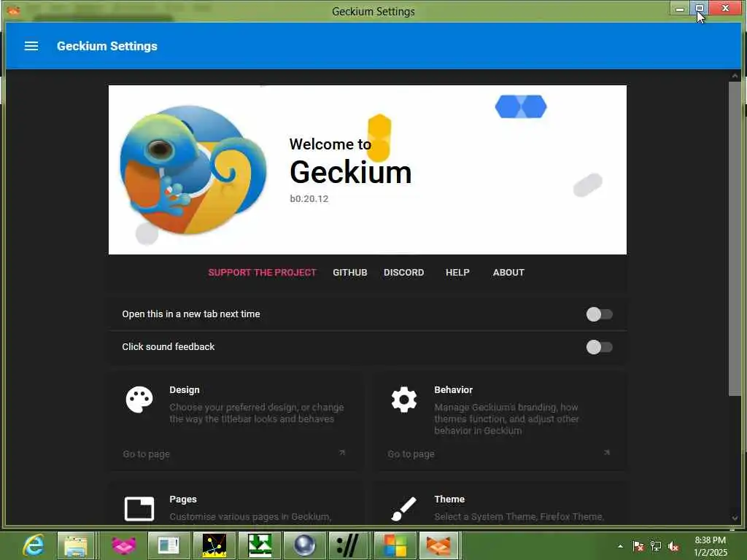Screen dimensions: 747x560
Task: Open the newspaper-style app in the taskbar
Action: tap(169, 545)
